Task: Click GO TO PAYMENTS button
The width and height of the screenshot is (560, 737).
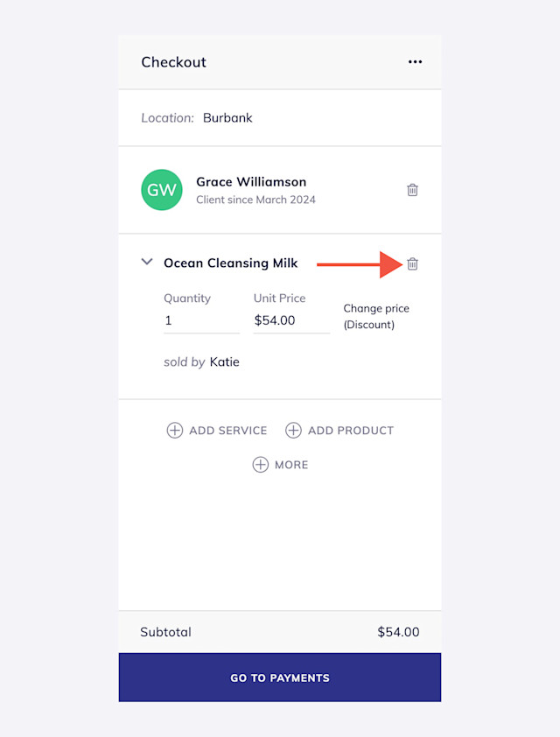Action: coord(280,677)
